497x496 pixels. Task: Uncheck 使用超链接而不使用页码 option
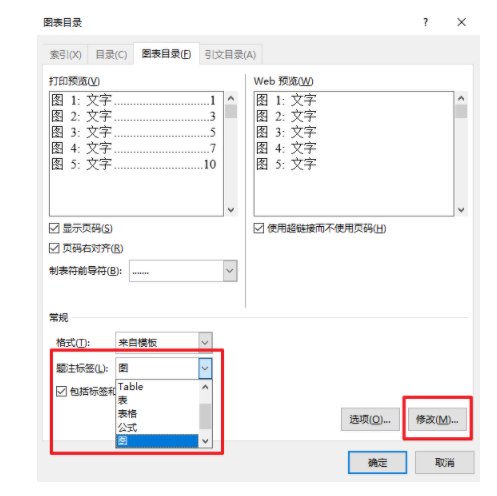point(259,228)
